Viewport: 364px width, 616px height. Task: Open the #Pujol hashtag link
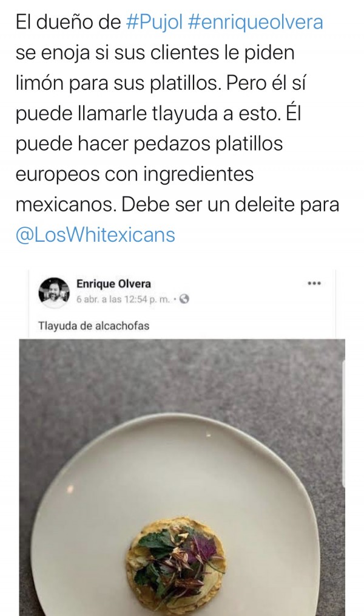(155, 22)
